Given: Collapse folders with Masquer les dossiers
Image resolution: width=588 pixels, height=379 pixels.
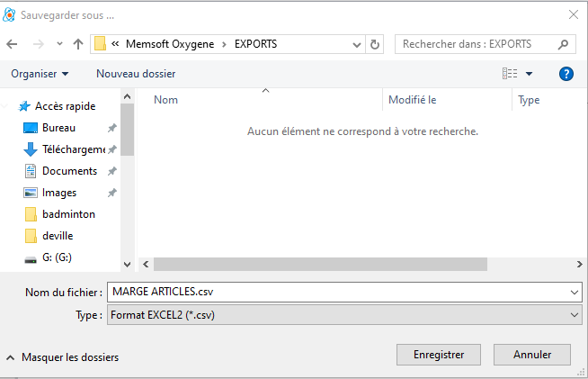Looking at the screenshot, I should (x=63, y=357).
